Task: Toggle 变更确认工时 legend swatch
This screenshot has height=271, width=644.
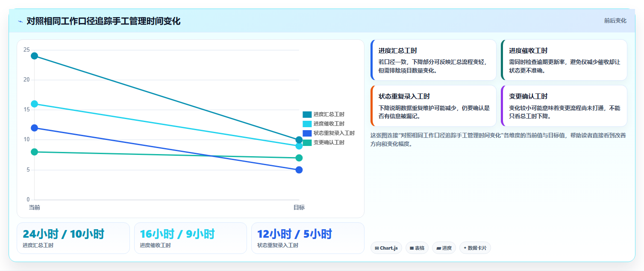Action: click(307, 143)
